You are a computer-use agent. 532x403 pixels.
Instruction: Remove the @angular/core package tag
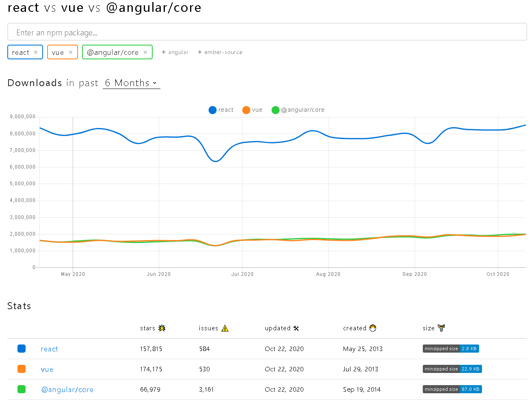145,52
